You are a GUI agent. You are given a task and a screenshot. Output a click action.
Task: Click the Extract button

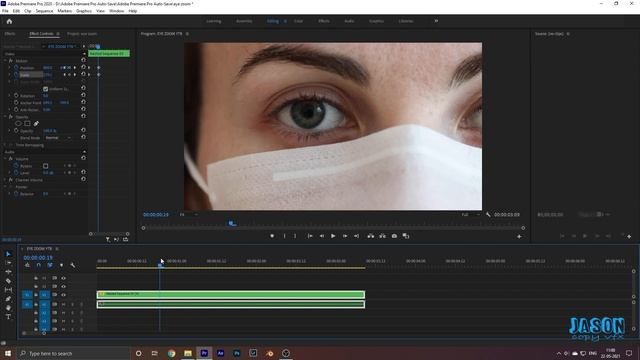[382, 236]
